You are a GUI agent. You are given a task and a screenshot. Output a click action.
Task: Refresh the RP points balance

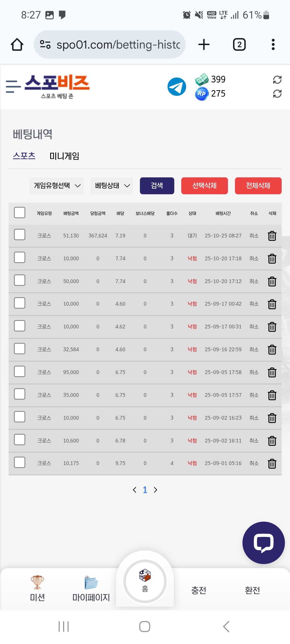[x=277, y=94]
